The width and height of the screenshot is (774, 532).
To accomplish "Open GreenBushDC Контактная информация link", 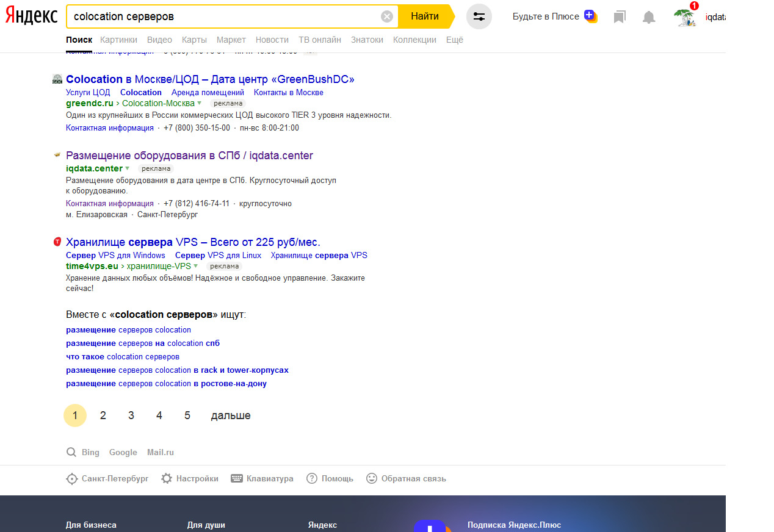I will click(x=110, y=128).
